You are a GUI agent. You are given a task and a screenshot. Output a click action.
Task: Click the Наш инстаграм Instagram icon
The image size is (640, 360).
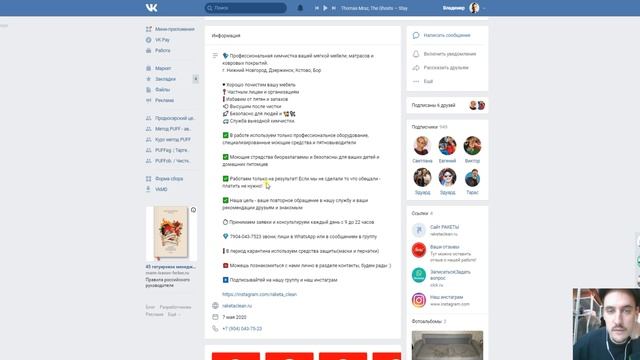tap(419, 300)
